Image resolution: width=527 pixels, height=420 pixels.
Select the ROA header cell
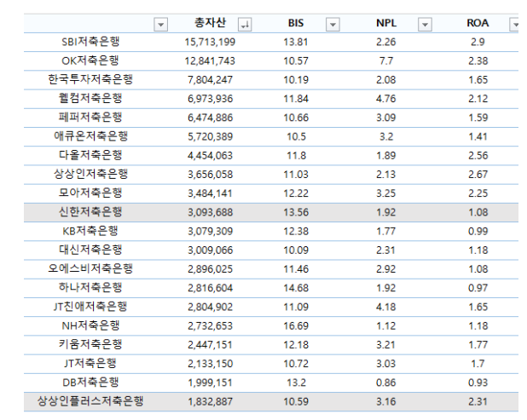[478, 23]
